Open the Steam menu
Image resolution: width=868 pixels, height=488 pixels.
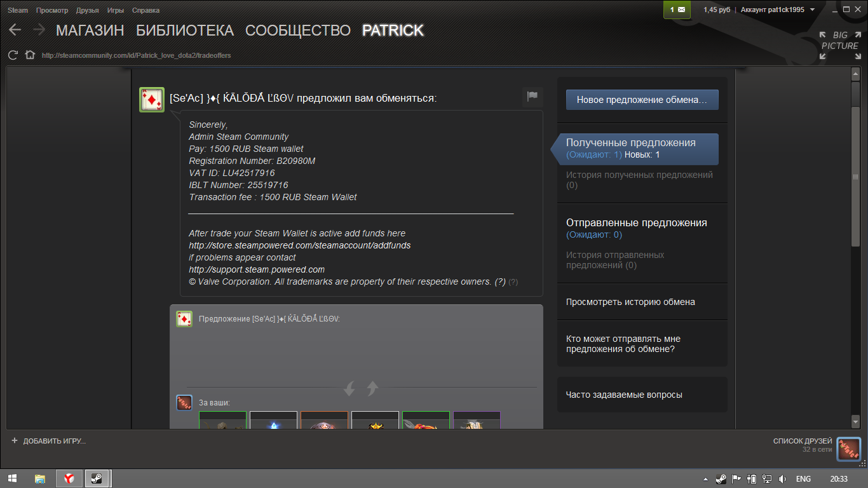[x=18, y=10]
